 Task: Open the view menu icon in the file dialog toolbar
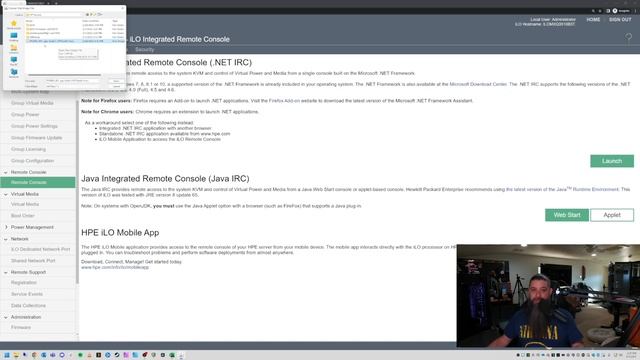pos(100,15)
